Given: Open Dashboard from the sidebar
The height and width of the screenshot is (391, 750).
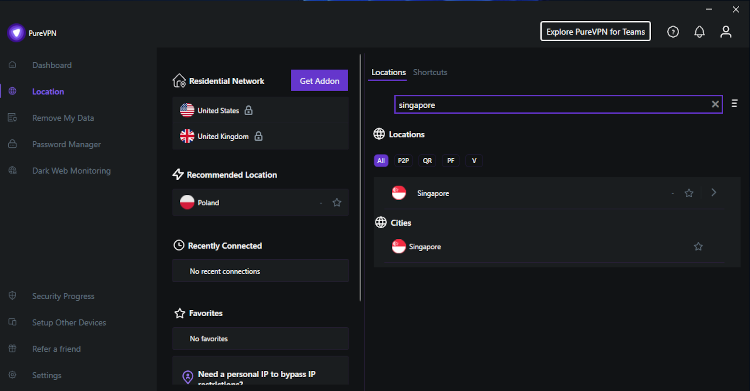Looking at the screenshot, I should tap(52, 65).
